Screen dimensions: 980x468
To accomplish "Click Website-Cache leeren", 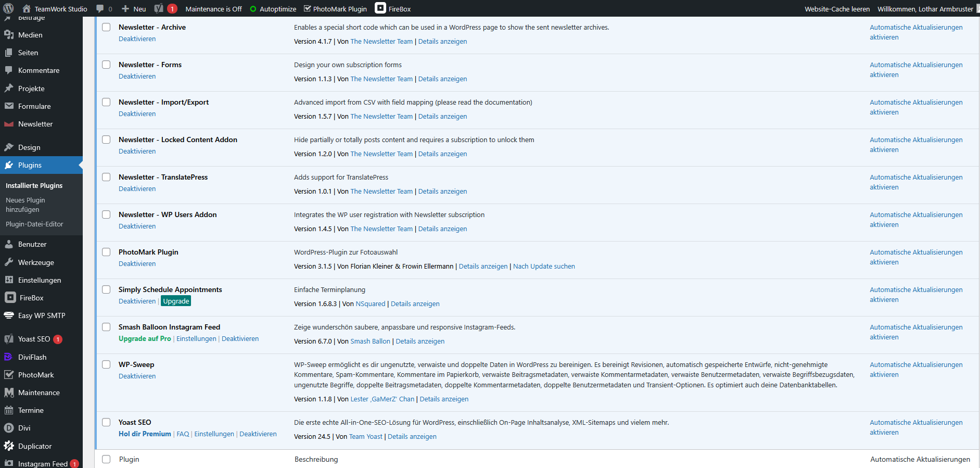I will [x=837, y=9].
